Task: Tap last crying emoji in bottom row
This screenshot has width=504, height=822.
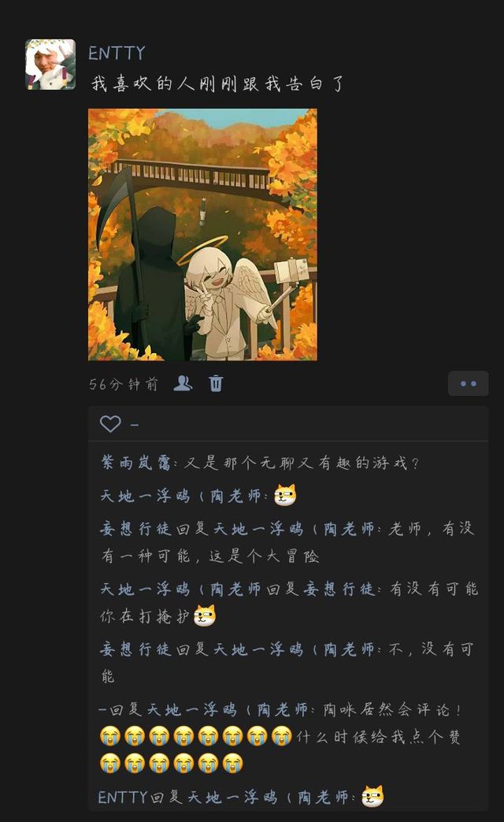Action: (232, 763)
